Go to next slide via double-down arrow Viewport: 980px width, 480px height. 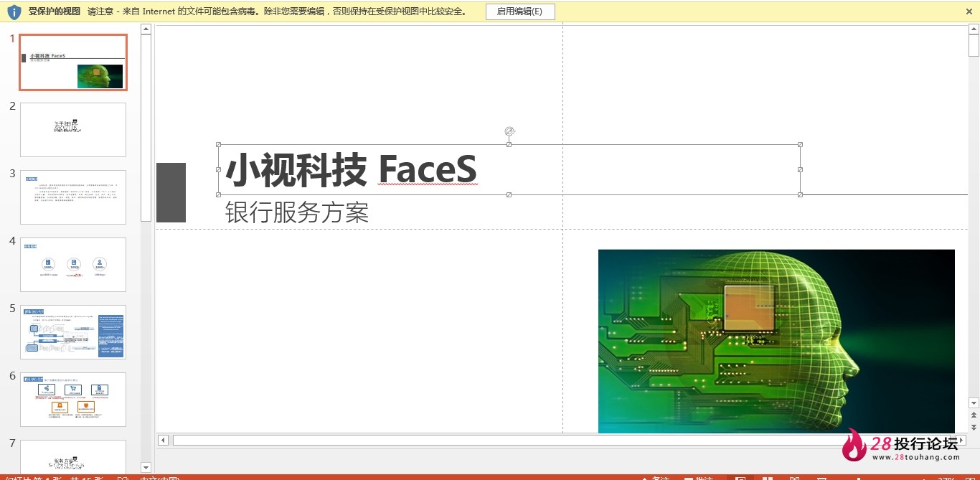click(974, 427)
